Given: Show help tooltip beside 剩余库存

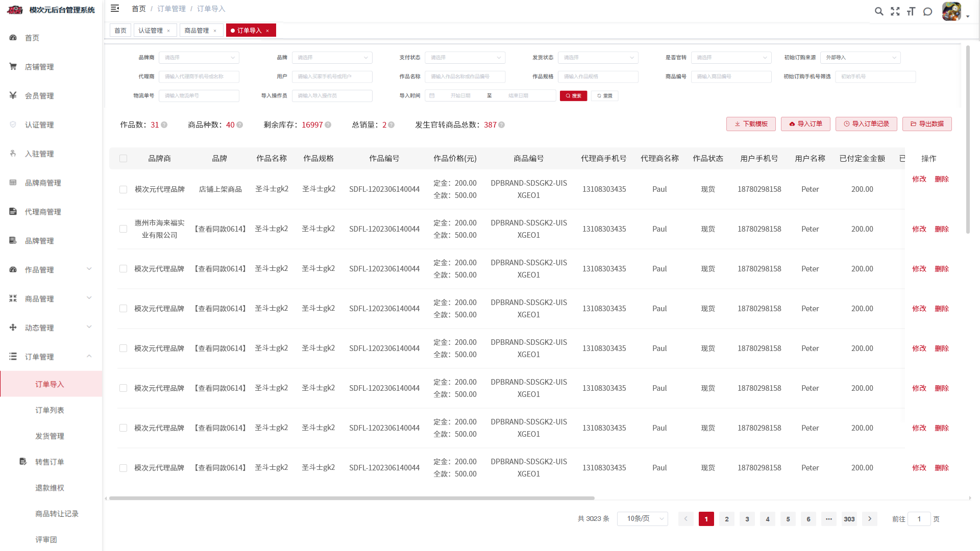Looking at the screenshot, I should click(328, 125).
